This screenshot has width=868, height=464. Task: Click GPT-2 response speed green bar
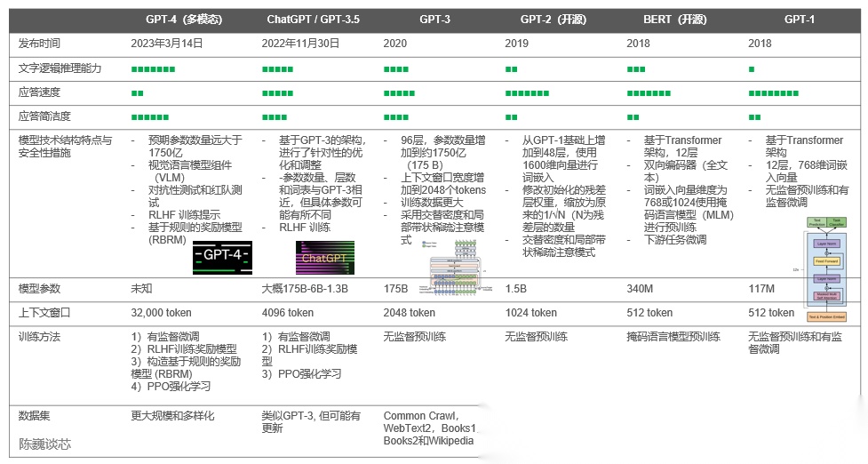(528, 93)
